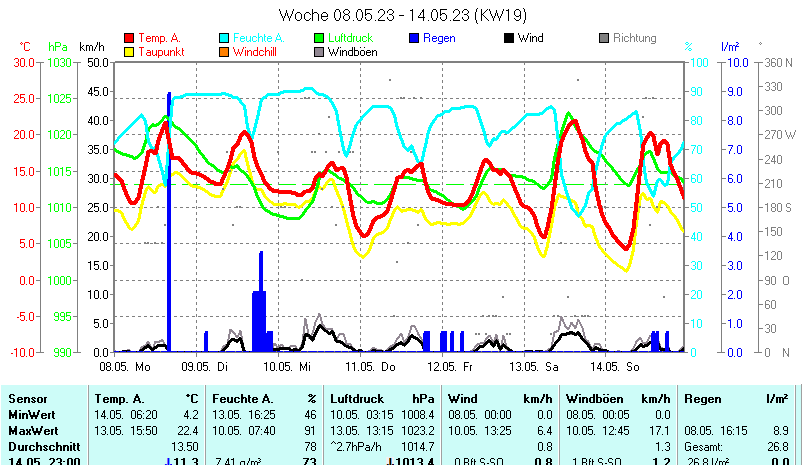Click the tallest blue rain bar on 08.05.
810x465 pixels.
tap(169, 220)
